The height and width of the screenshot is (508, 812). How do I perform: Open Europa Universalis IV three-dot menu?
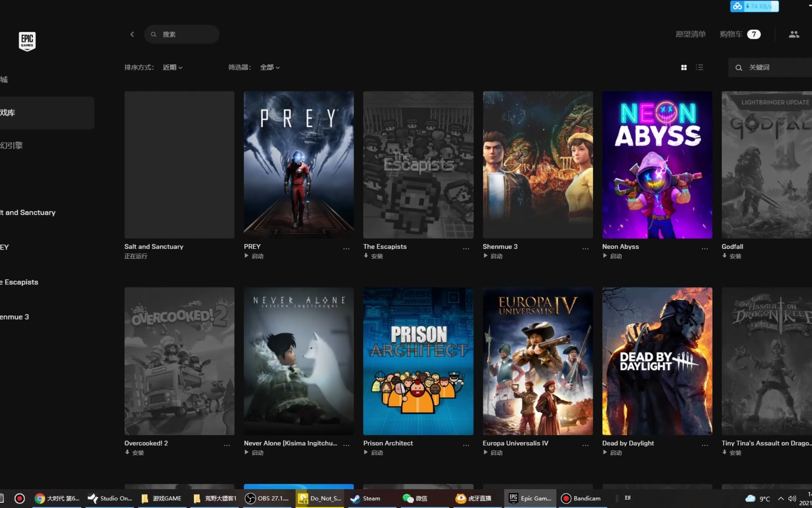(x=585, y=445)
